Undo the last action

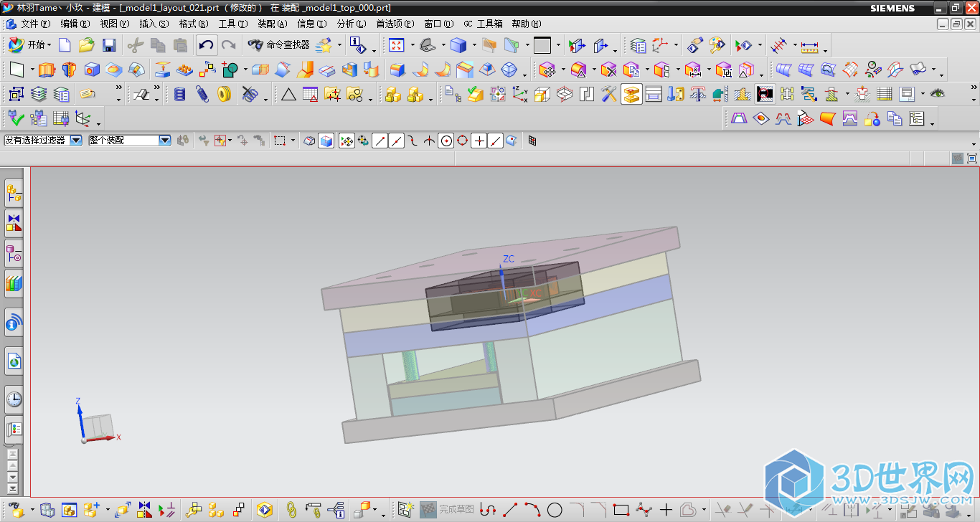click(206, 45)
